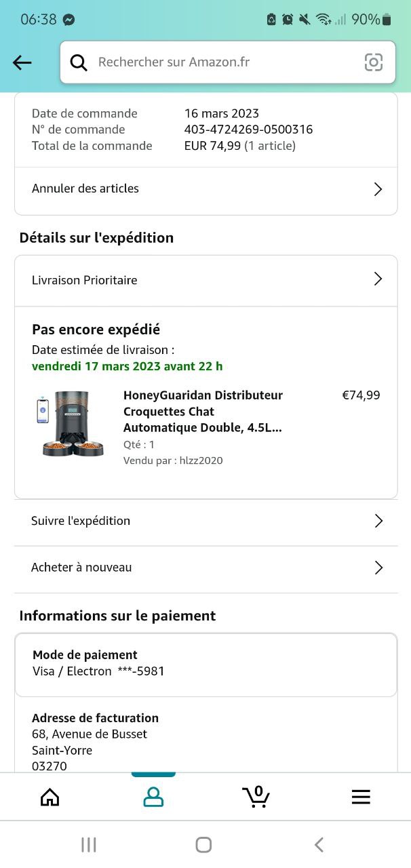The height and width of the screenshot is (868, 411).
Task: Select Suivre l'expédition option
Action: tap(81, 521)
